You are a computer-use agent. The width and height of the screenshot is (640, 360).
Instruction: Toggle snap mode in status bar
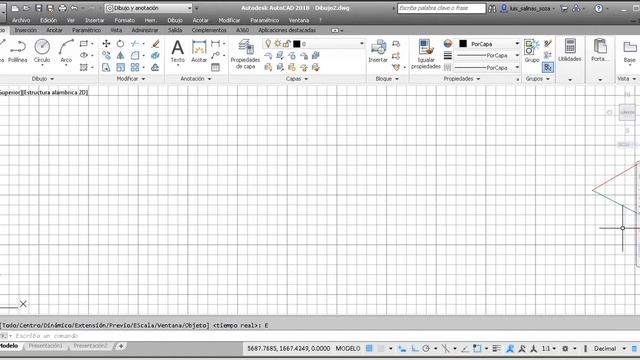[x=381, y=349]
